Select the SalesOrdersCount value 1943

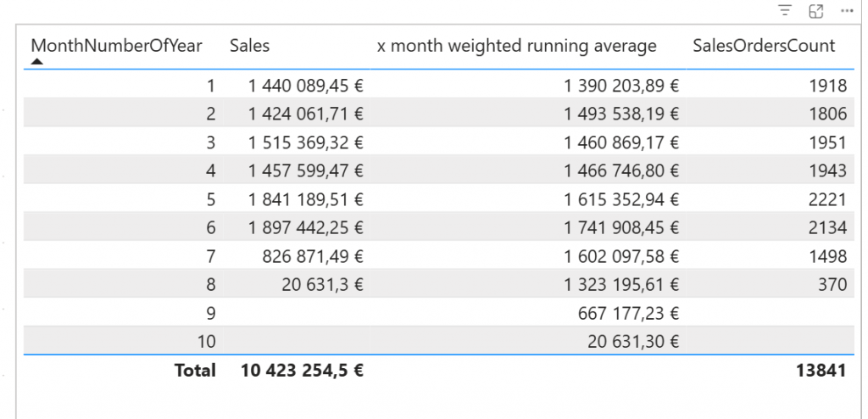827,170
